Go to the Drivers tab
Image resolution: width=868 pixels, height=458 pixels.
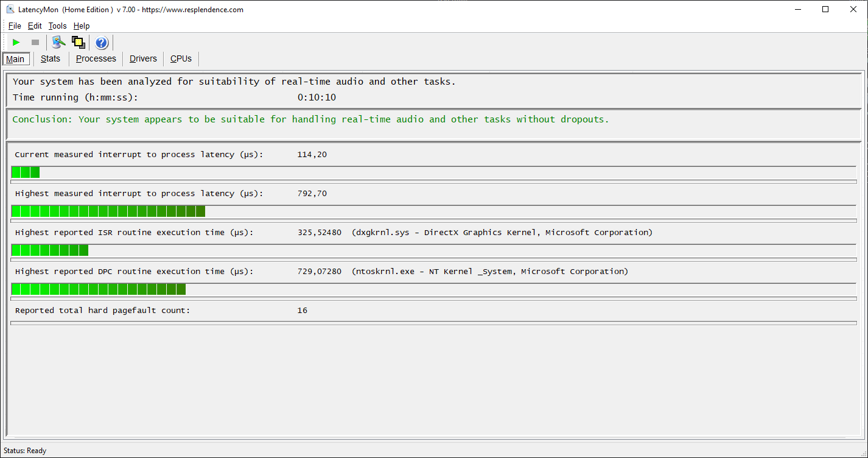143,58
